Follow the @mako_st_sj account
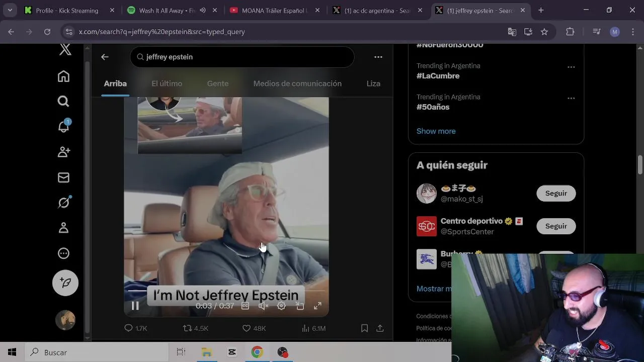The height and width of the screenshot is (362, 644). pos(556,193)
